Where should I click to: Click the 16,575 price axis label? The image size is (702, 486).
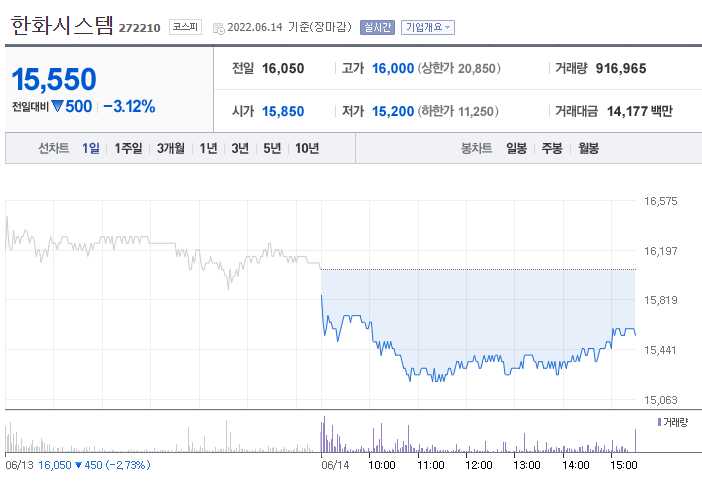tap(660, 201)
